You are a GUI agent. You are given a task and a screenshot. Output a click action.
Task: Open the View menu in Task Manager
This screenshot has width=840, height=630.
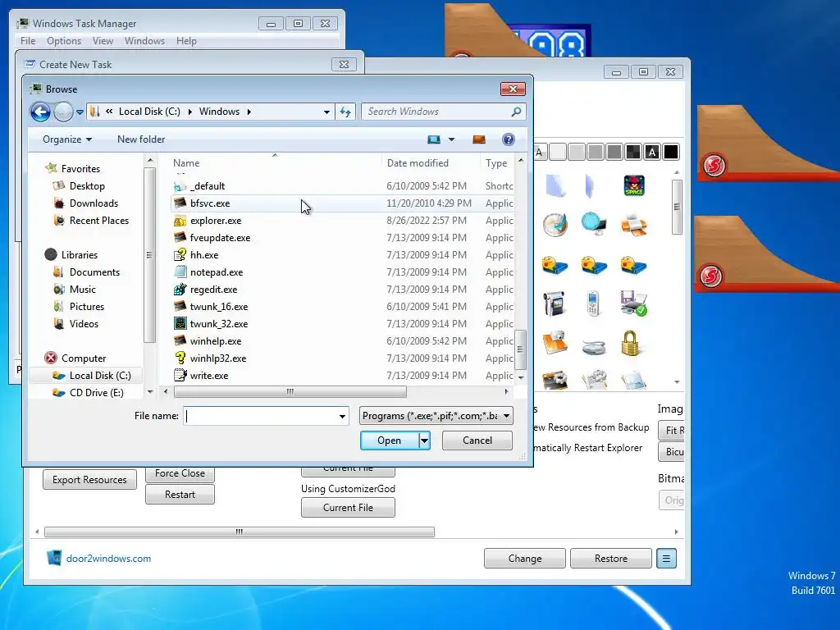[103, 41]
